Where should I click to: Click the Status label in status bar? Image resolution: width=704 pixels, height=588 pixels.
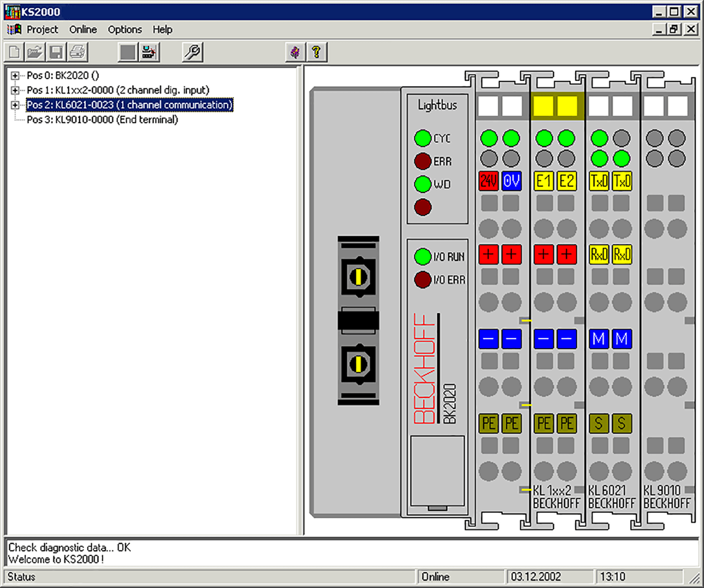pyautogui.click(x=21, y=576)
